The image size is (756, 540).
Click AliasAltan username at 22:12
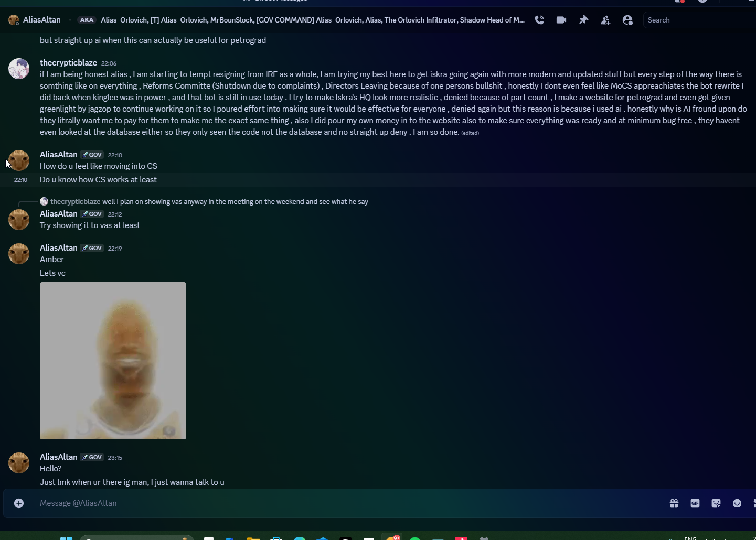click(x=59, y=214)
